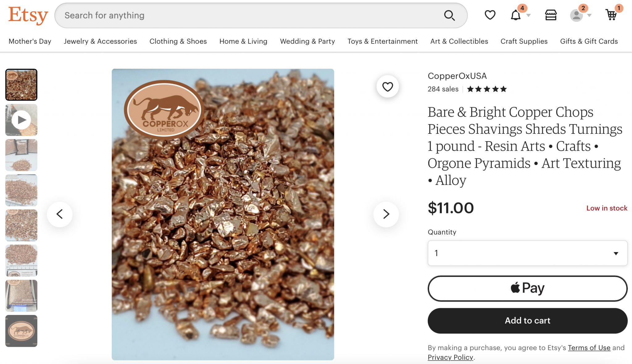
Task: Pay with the Apple Pay button
Action: (527, 288)
